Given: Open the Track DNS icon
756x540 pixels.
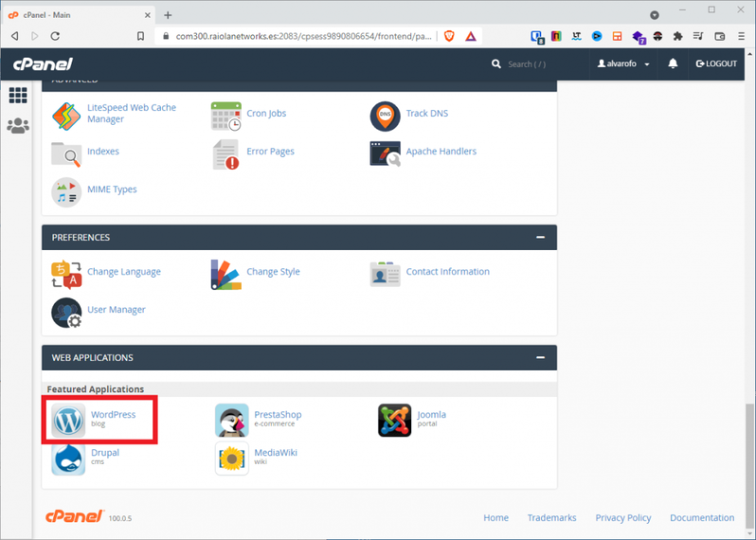Looking at the screenshot, I should tap(386, 117).
